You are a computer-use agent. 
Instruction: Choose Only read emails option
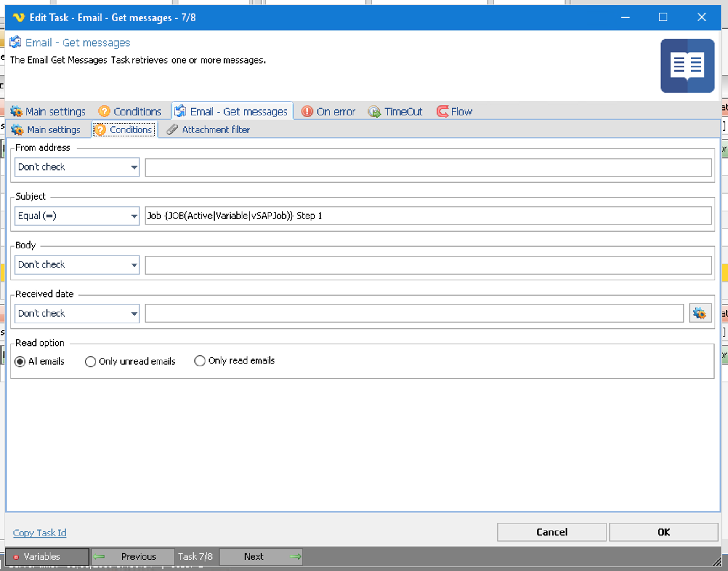coord(200,361)
